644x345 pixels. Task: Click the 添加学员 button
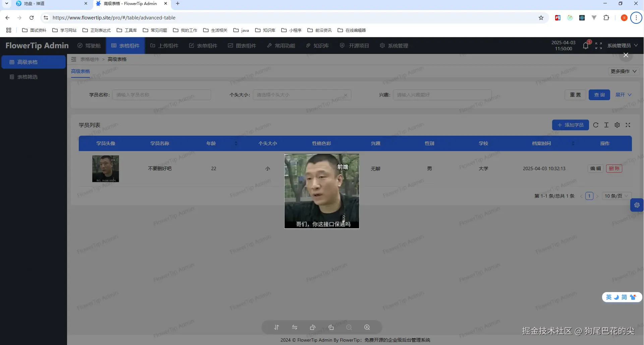coord(570,125)
